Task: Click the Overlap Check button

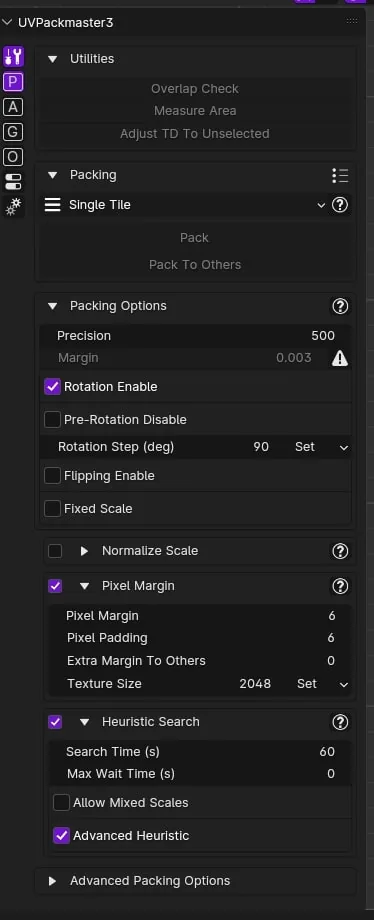Action: (195, 89)
